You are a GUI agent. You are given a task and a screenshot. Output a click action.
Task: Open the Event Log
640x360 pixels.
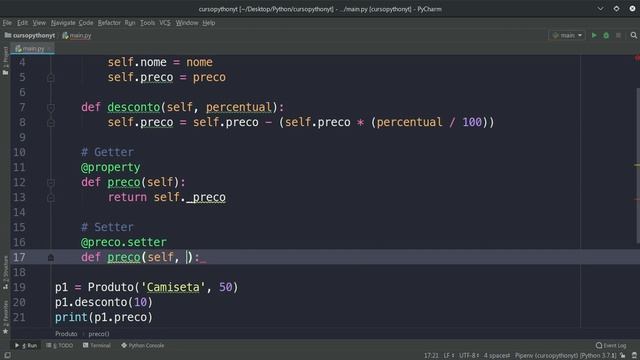[x=611, y=345]
